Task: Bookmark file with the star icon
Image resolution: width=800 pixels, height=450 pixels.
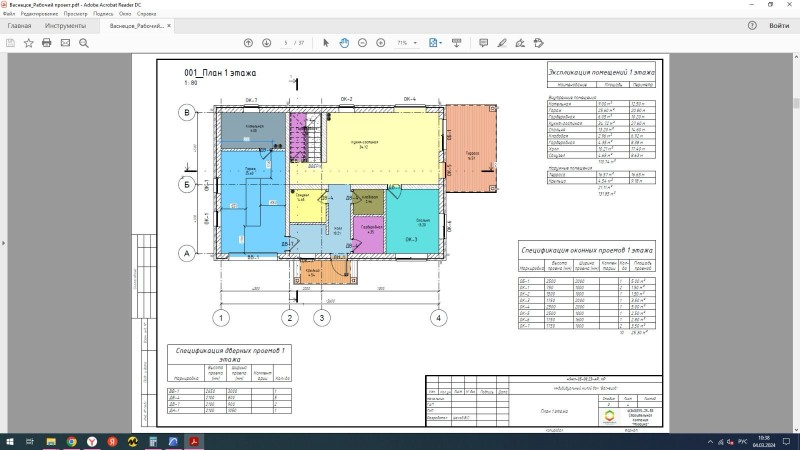Action: point(29,43)
